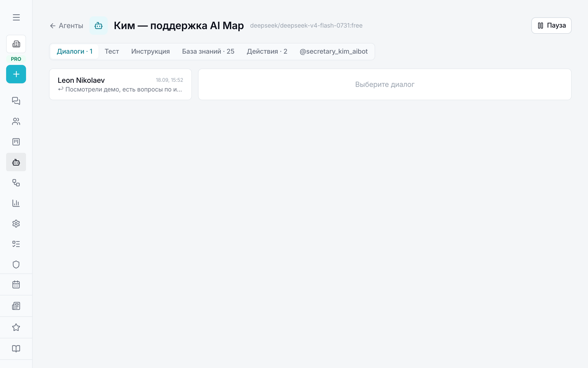Select the bot agents sidebar icon
The image size is (588, 368).
pyautogui.click(x=16, y=162)
